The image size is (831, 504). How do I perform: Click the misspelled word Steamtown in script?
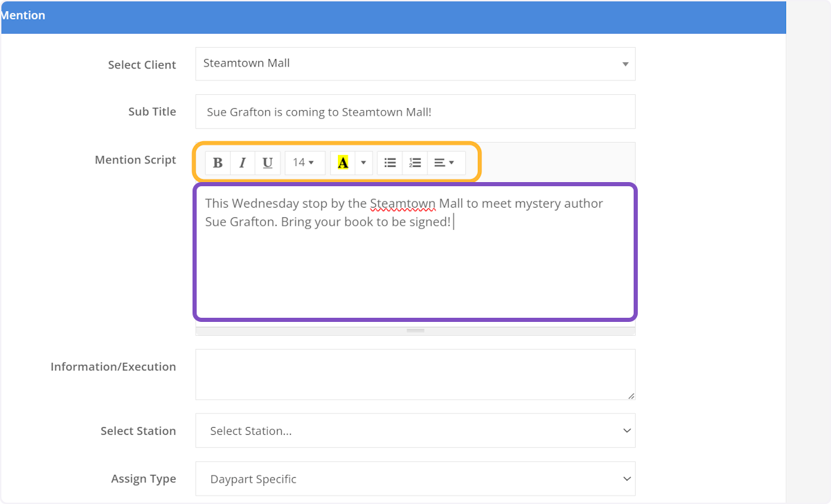[402, 204]
